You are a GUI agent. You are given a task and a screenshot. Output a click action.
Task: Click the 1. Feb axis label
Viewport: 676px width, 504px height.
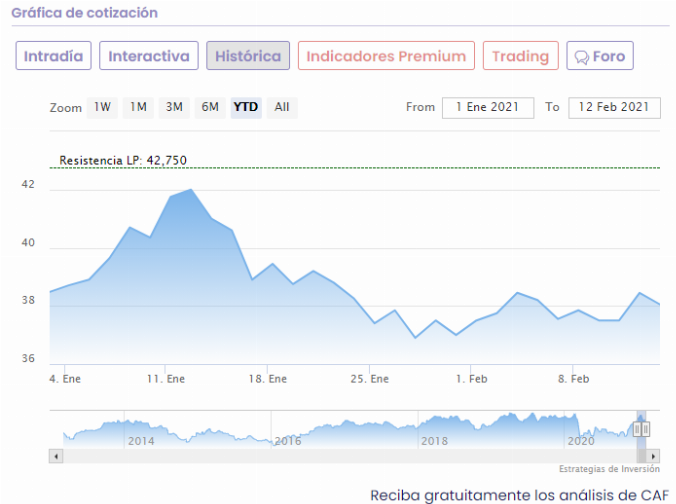point(472,379)
